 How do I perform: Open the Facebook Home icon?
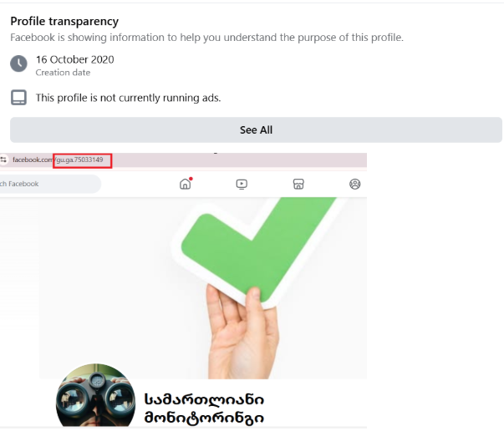185,184
